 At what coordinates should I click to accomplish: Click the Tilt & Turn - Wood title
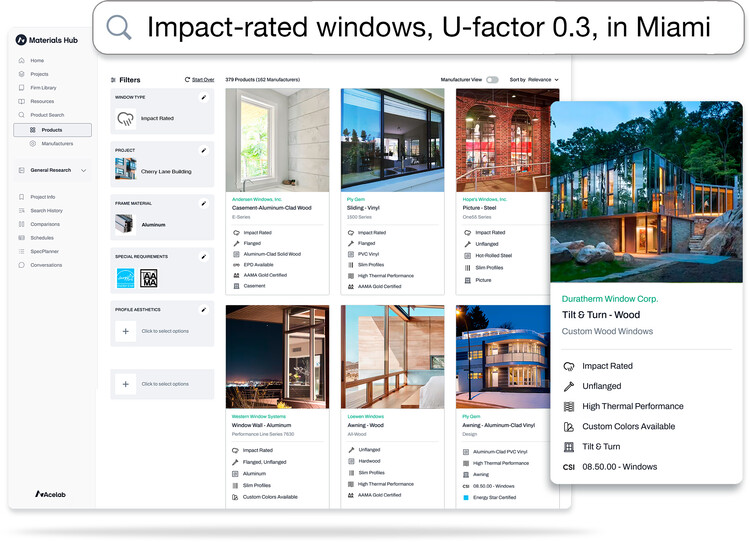coord(601,315)
